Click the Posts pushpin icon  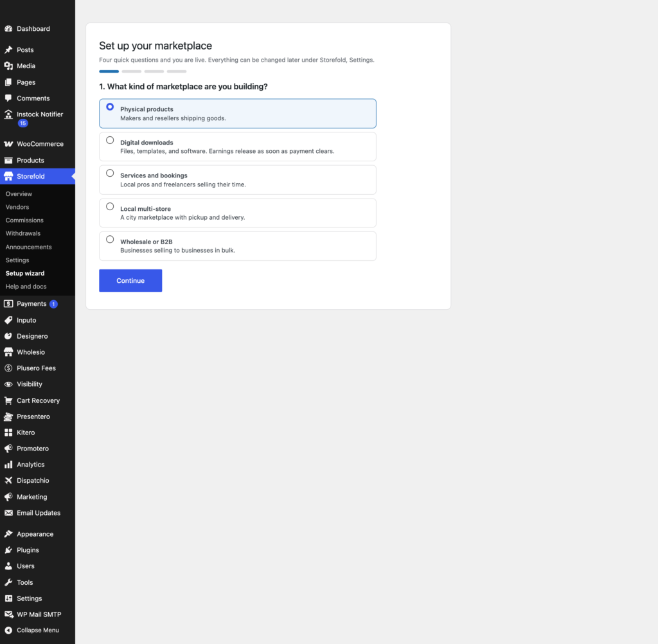[x=8, y=49]
